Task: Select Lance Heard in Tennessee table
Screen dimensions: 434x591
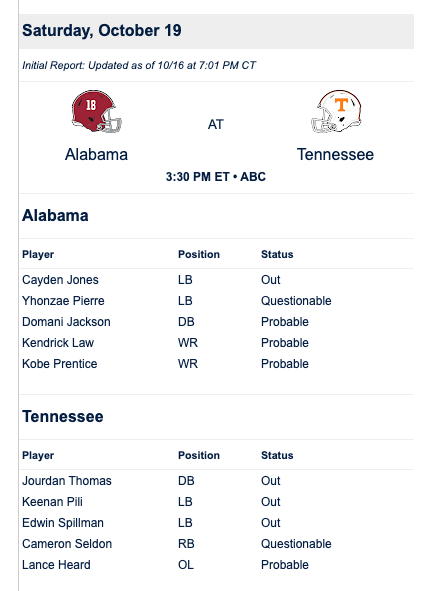Action: pos(56,565)
